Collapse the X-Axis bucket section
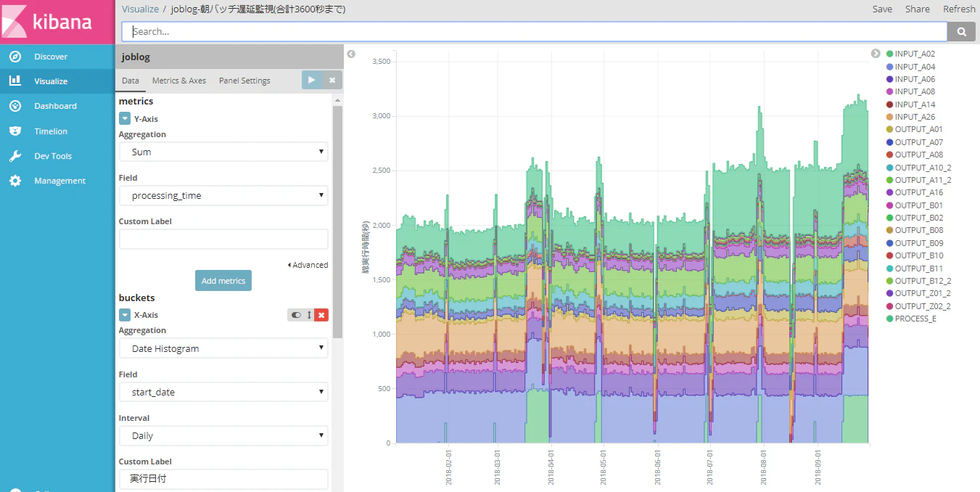980x492 pixels. click(125, 315)
